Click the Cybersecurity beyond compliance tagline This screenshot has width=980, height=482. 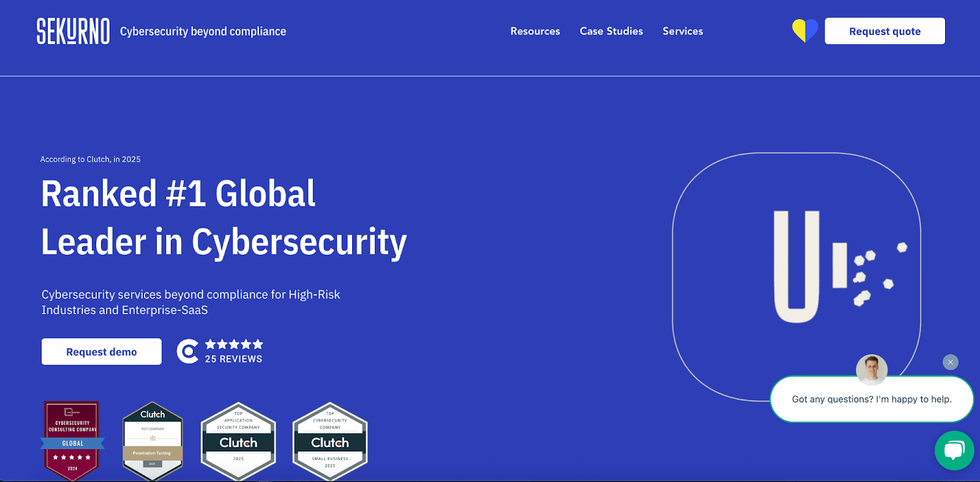click(x=203, y=31)
